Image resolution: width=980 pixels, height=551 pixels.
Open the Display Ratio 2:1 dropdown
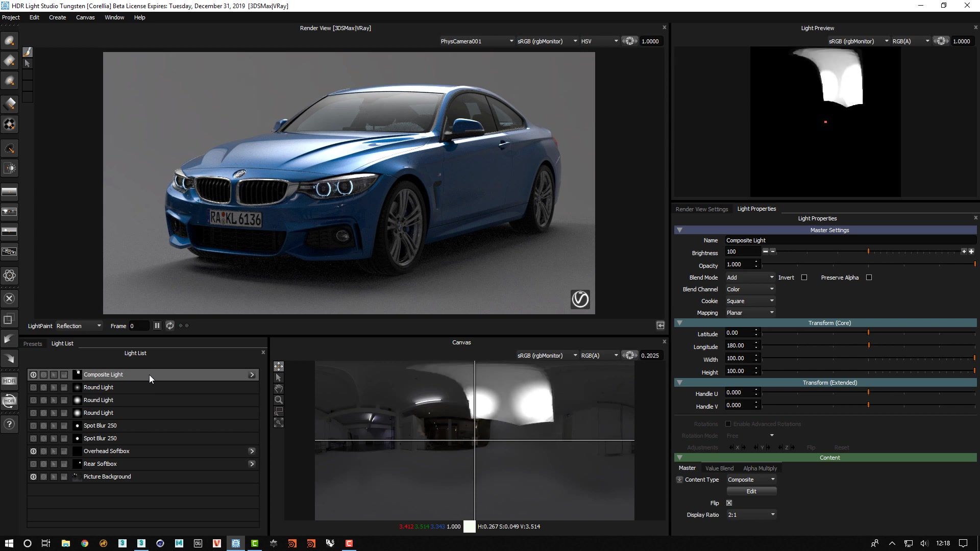click(751, 515)
